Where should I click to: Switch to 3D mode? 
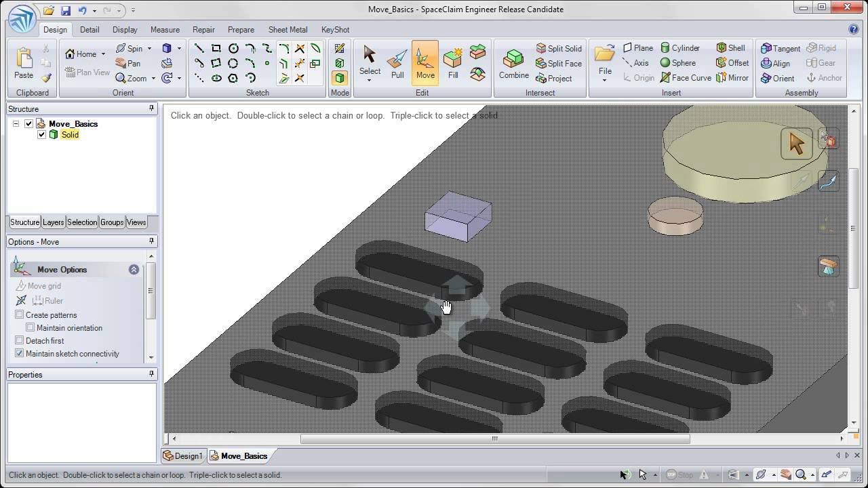[x=340, y=78]
